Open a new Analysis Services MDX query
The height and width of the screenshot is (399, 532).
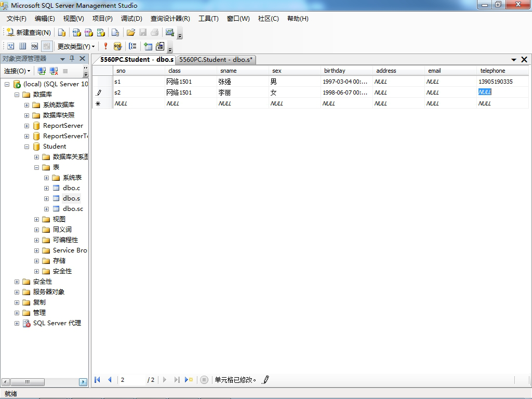[x=77, y=32]
